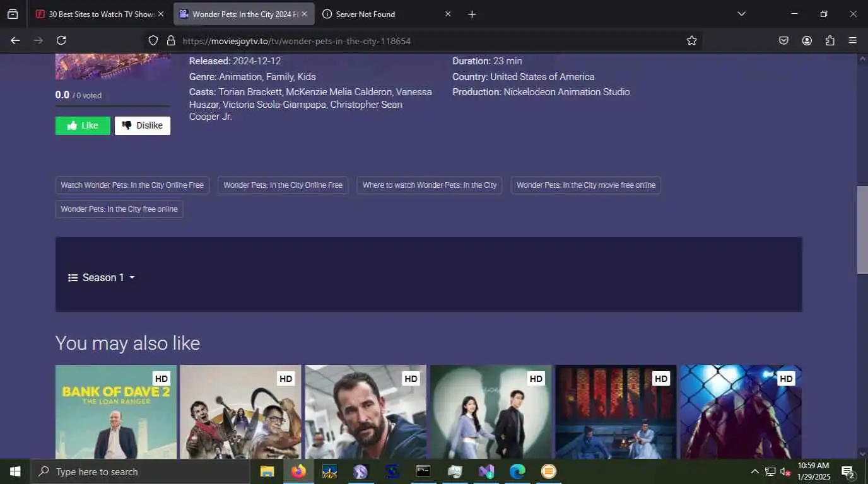Save page to Pocket
This screenshot has height=484, width=868.
click(x=783, y=40)
